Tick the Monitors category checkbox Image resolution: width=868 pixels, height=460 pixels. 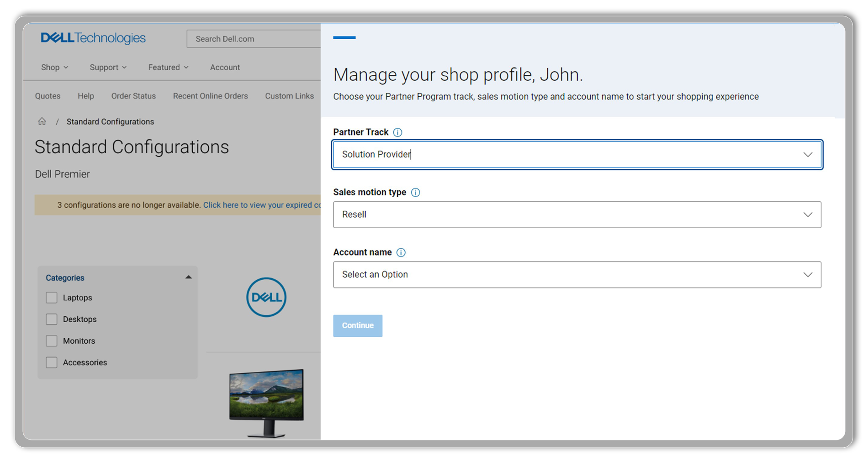coord(52,341)
